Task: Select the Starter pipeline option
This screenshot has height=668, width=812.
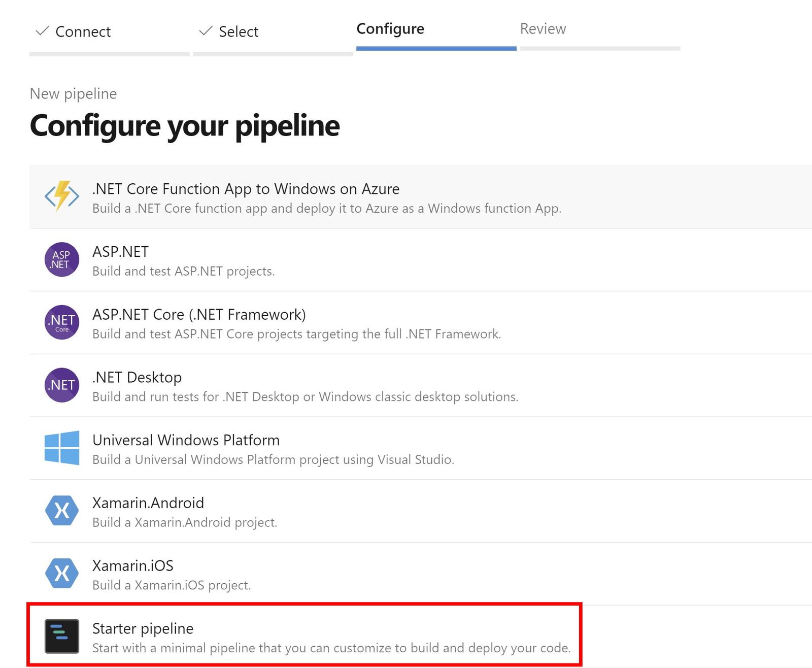Action: tap(304, 636)
